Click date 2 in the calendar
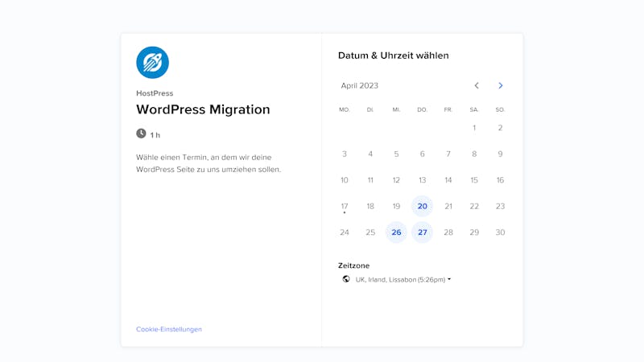Image resolution: width=644 pixels, height=362 pixels. point(500,128)
